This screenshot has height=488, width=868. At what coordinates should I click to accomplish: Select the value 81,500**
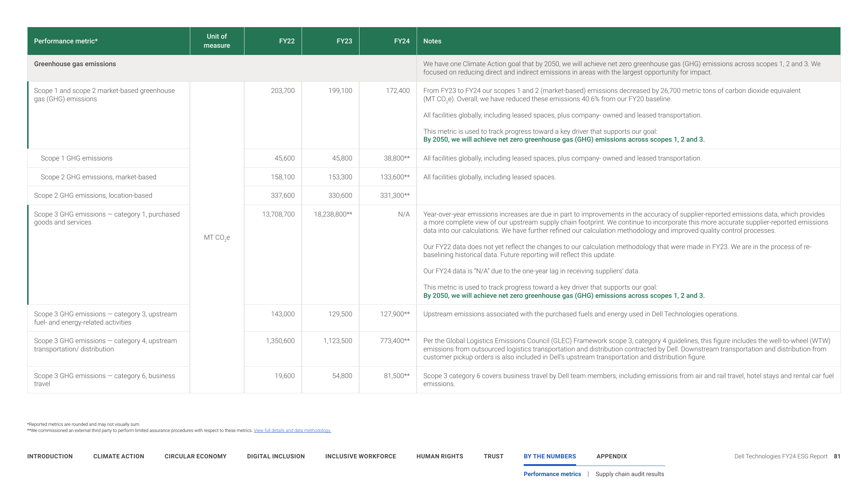point(397,376)
